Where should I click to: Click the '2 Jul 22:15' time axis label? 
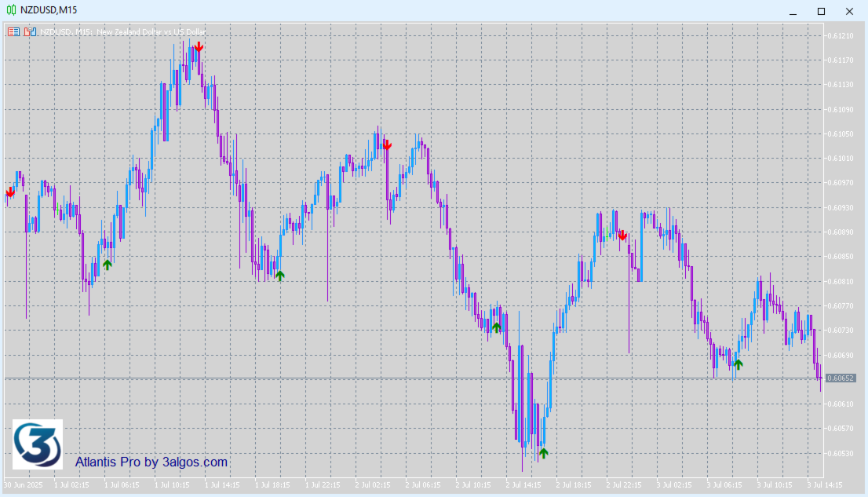click(x=624, y=484)
